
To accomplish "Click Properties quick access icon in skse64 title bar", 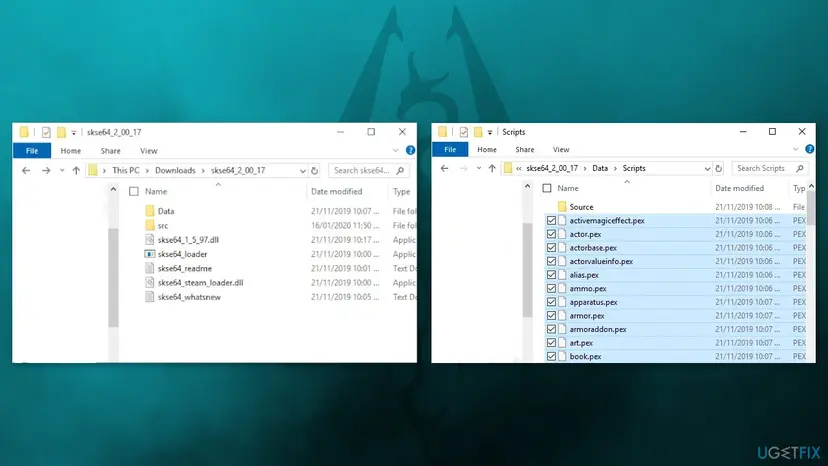I will point(46,132).
